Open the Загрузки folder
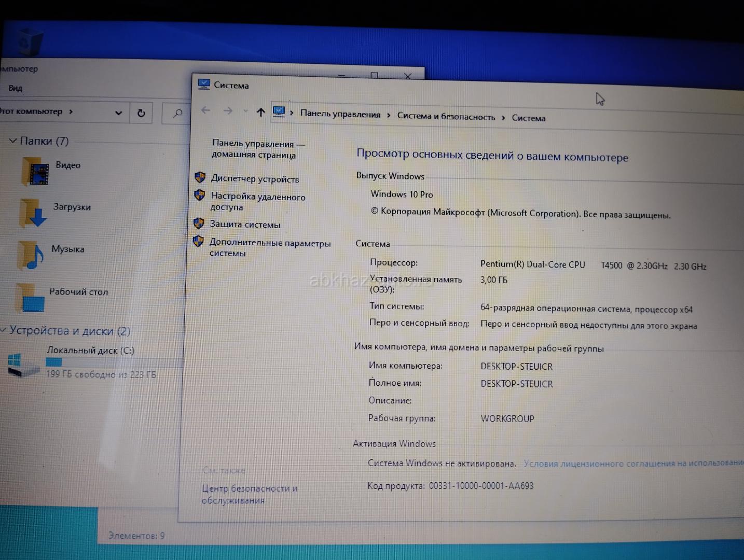The height and width of the screenshot is (560, 744). (x=55, y=213)
